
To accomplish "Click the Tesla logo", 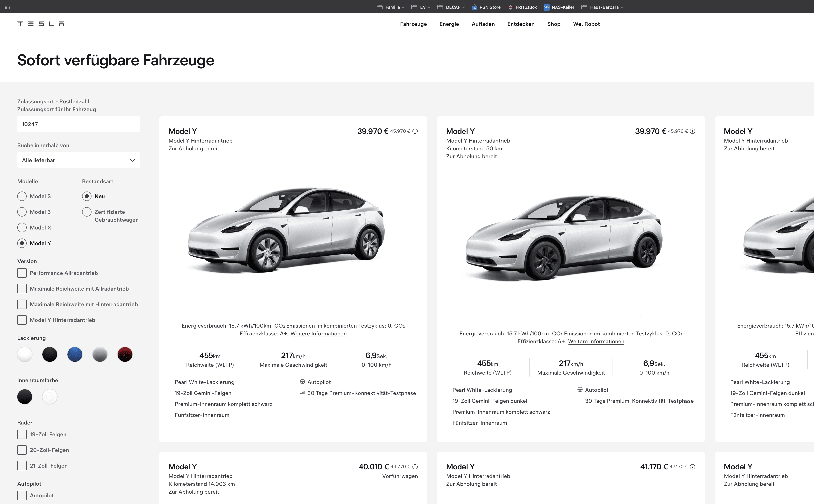I will tap(41, 24).
